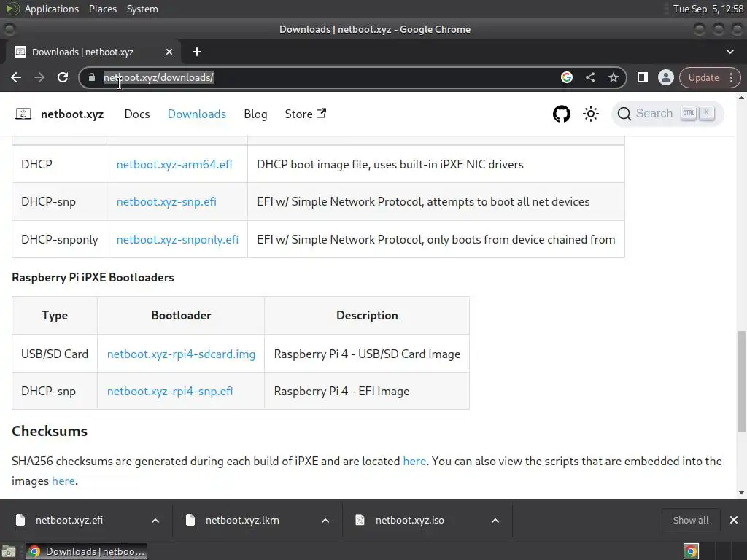
Task: Bookmark this page with the star
Action: coord(613,77)
